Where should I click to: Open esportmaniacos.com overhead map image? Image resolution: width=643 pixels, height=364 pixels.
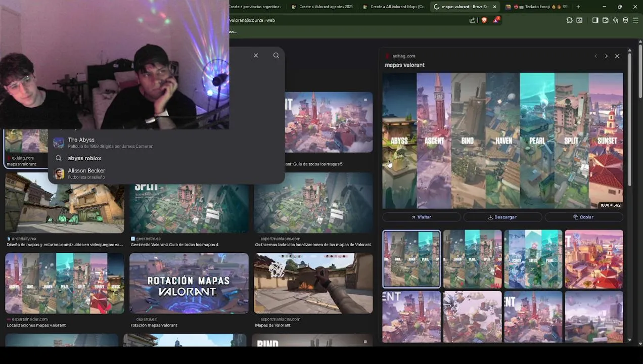pyautogui.click(x=313, y=202)
